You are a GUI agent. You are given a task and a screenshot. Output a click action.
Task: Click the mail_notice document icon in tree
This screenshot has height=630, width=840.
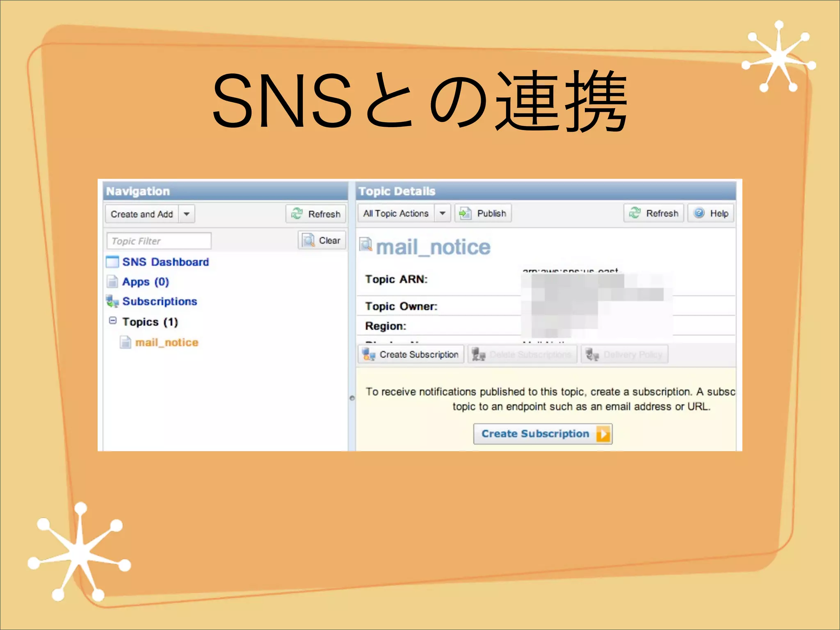(x=126, y=342)
